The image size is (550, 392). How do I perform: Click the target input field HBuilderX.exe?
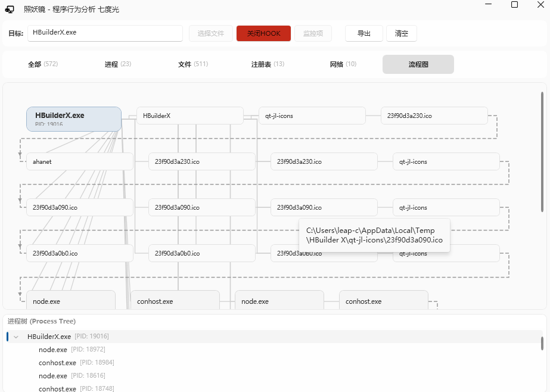pos(105,33)
